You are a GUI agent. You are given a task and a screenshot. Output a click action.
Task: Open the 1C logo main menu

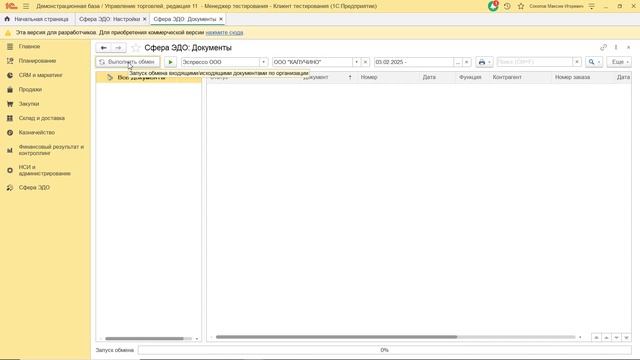(x=11, y=6)
